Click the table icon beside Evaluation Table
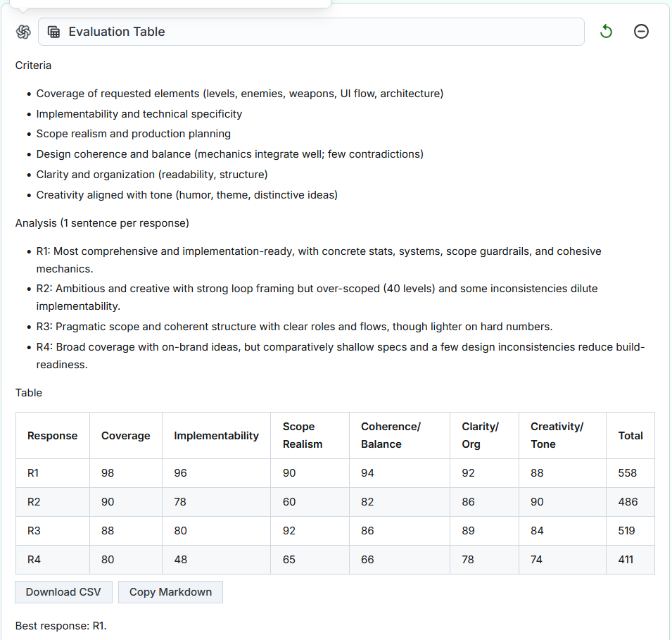 tap(53, 32)
